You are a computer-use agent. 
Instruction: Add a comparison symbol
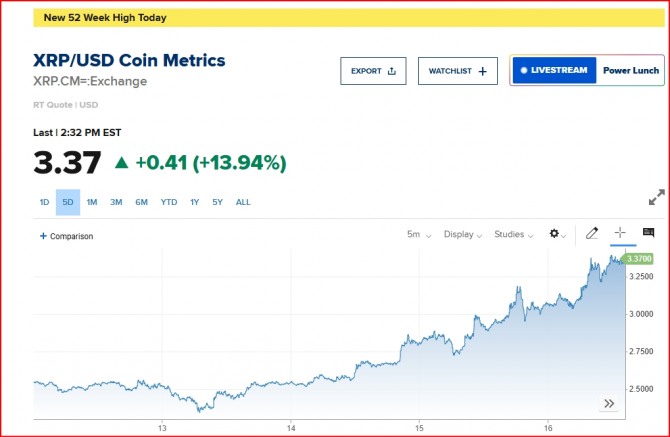[66, 236]
